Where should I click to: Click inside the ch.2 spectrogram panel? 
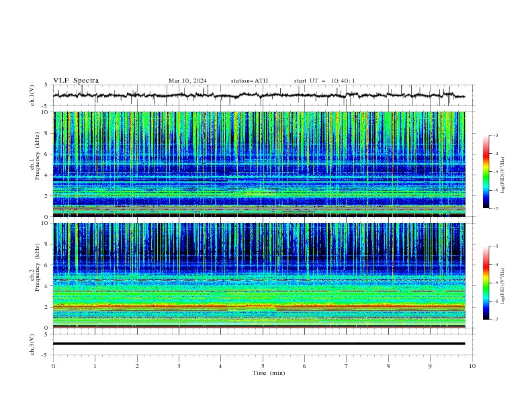259,275
